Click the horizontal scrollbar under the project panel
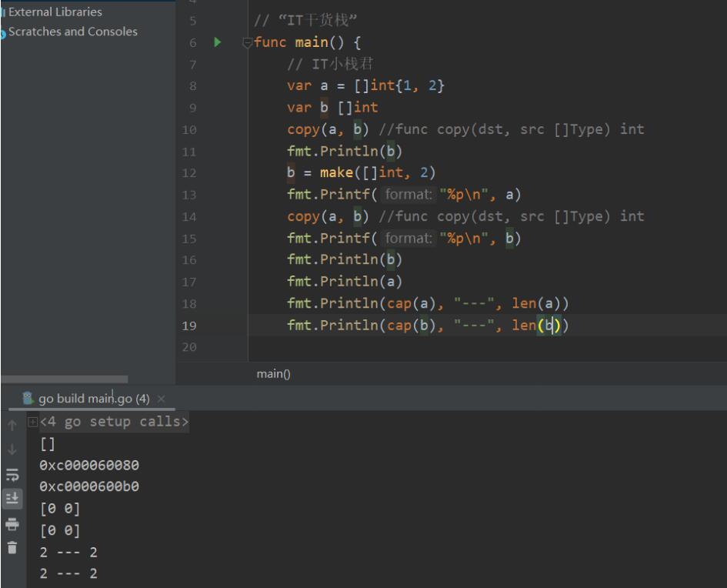Viewport: 727px width, 588px height. click(x=64, y=379)
